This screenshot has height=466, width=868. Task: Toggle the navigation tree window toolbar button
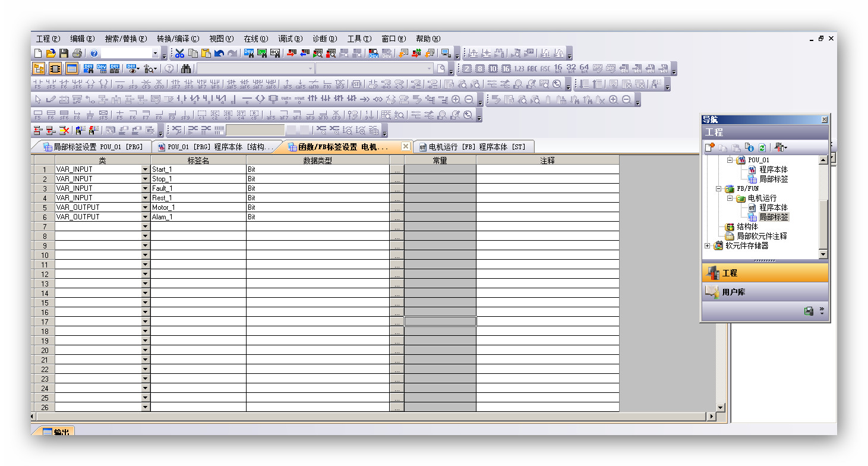tap(39, 69)
